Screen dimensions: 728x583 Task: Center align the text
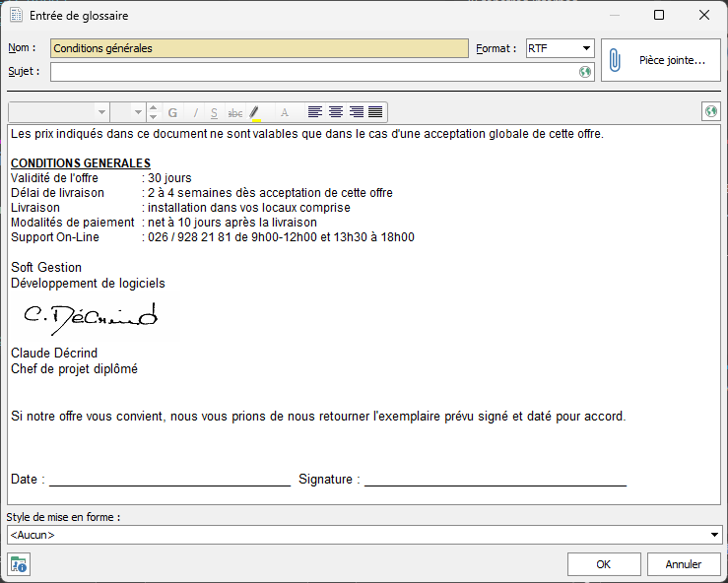[x=336, y=112]
